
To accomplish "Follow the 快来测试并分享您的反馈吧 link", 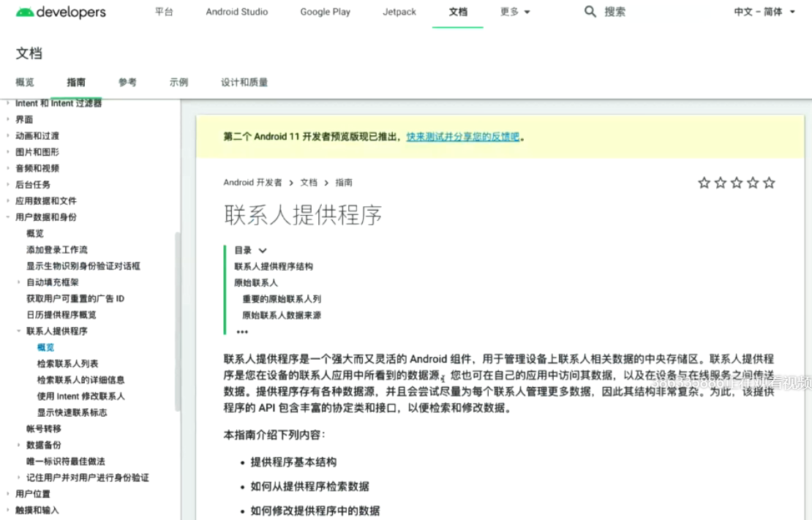I will point(463,136).
